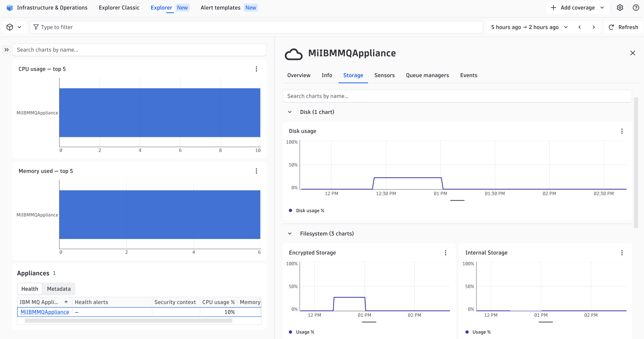
Task: Switch to the Overview tab
Action: tap(299, 75)
